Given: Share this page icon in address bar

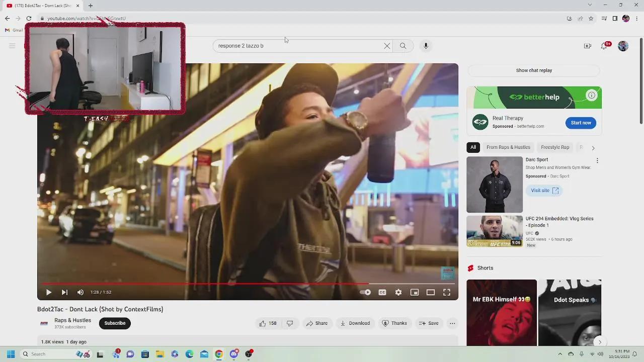Looking at the screenshot, I should point(580,19).
